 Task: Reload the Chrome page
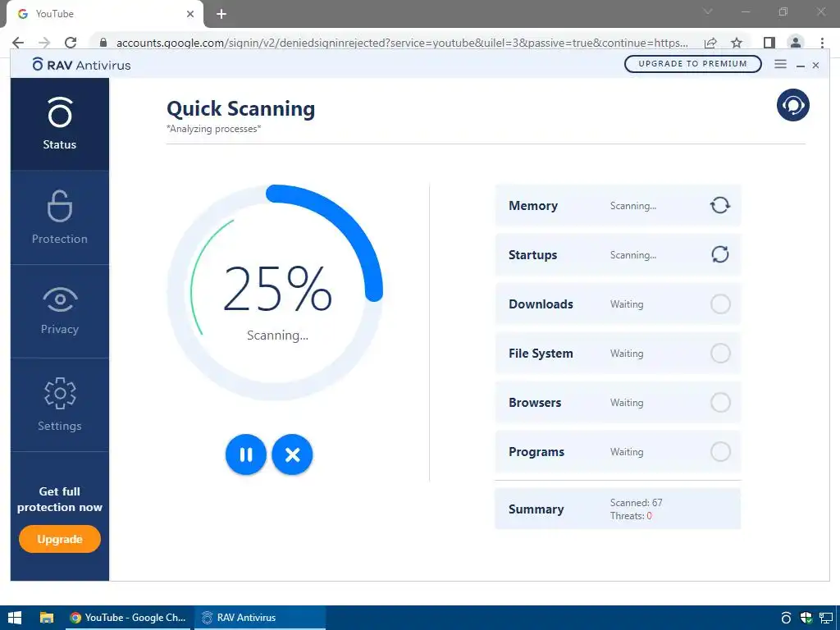tap(71, 43)
